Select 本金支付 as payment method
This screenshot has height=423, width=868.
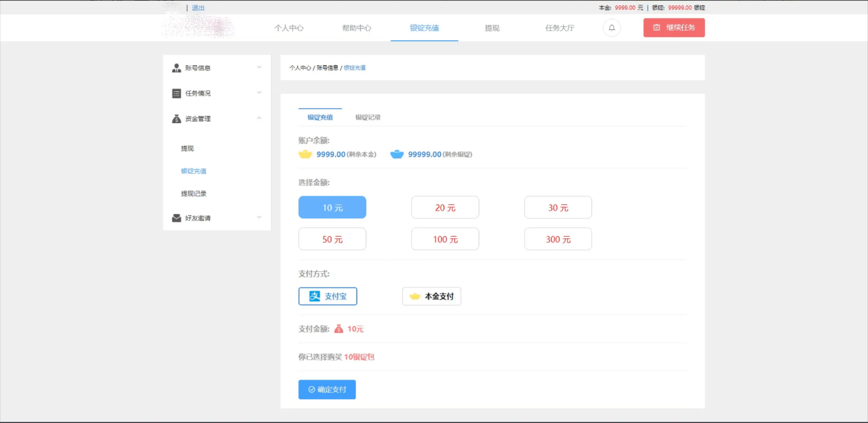tap(432, 296)
